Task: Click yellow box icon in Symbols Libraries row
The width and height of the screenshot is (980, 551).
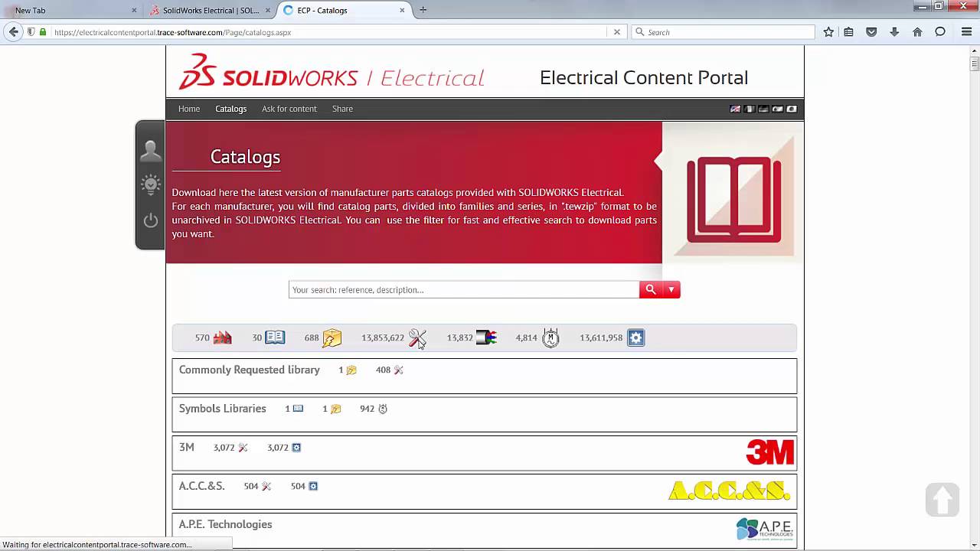Action: pos(335,409)
